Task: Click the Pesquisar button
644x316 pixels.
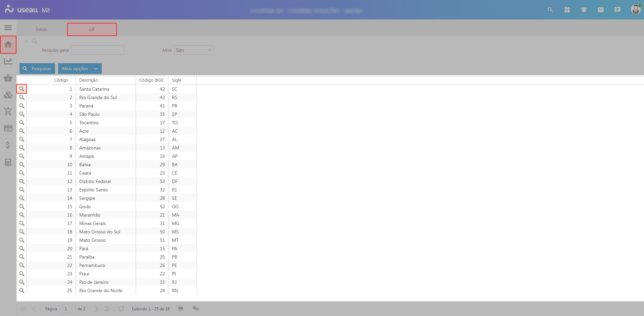Action: click(37, 69)
